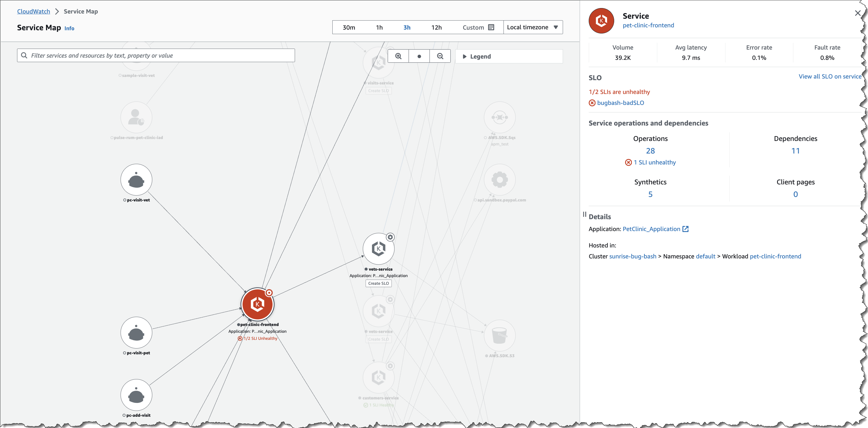Select the 1h time range
Image resolution: width=868 pixels, height=428 pixels.
[379, 27]
